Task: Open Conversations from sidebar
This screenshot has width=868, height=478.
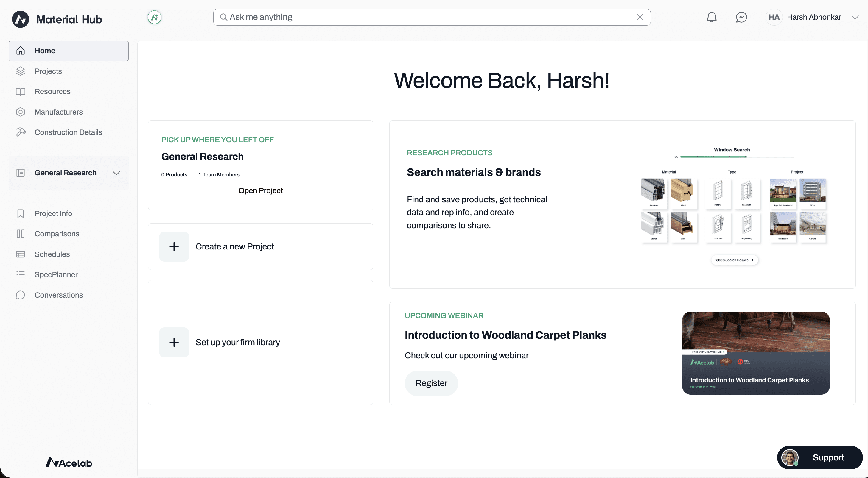Action: (x=59, y=295)
